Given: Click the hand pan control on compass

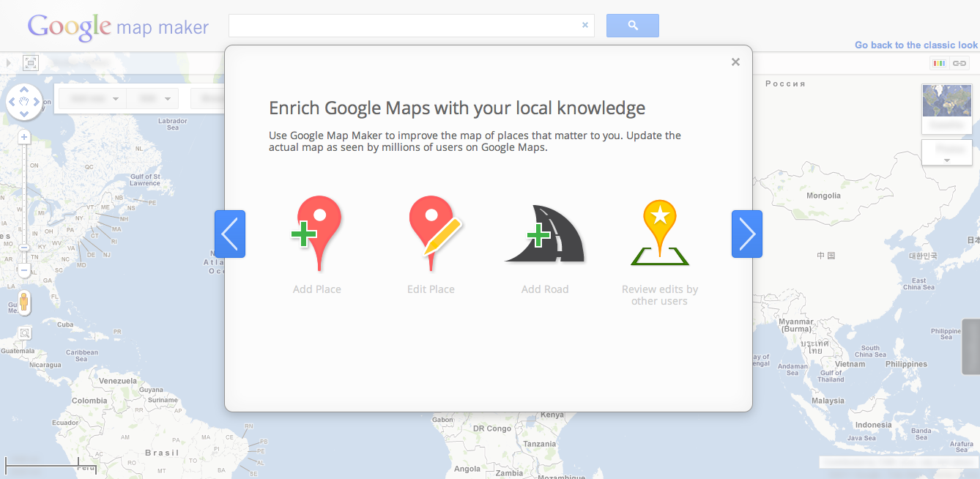Looking at the screenshot, I should pyautogui.click(x=24, y=103).
